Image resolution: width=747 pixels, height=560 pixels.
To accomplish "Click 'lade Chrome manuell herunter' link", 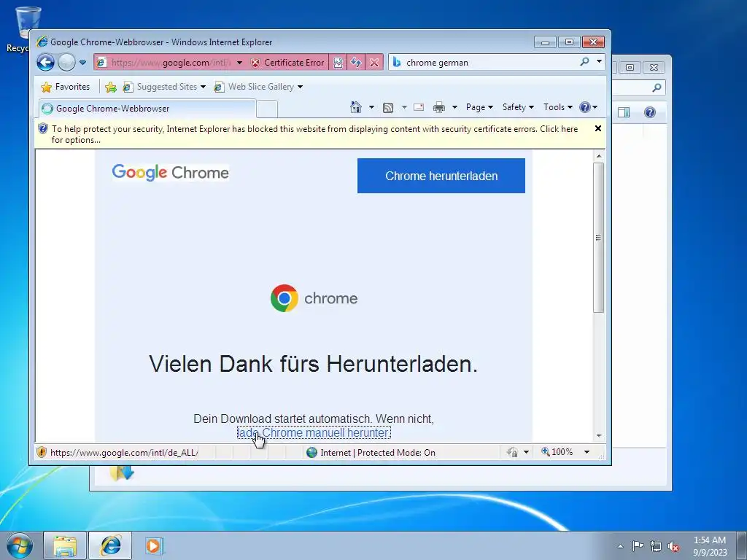I will (x=314, y=433).
